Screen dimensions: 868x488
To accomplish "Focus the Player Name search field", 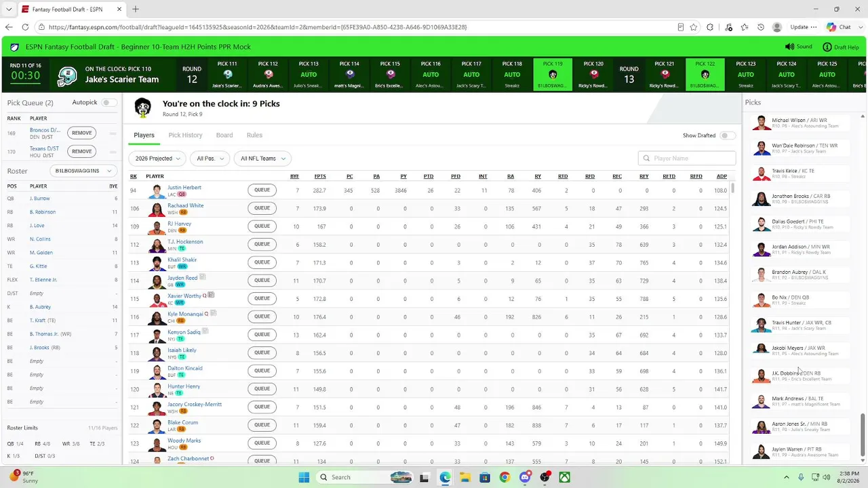I will (687, 159).
